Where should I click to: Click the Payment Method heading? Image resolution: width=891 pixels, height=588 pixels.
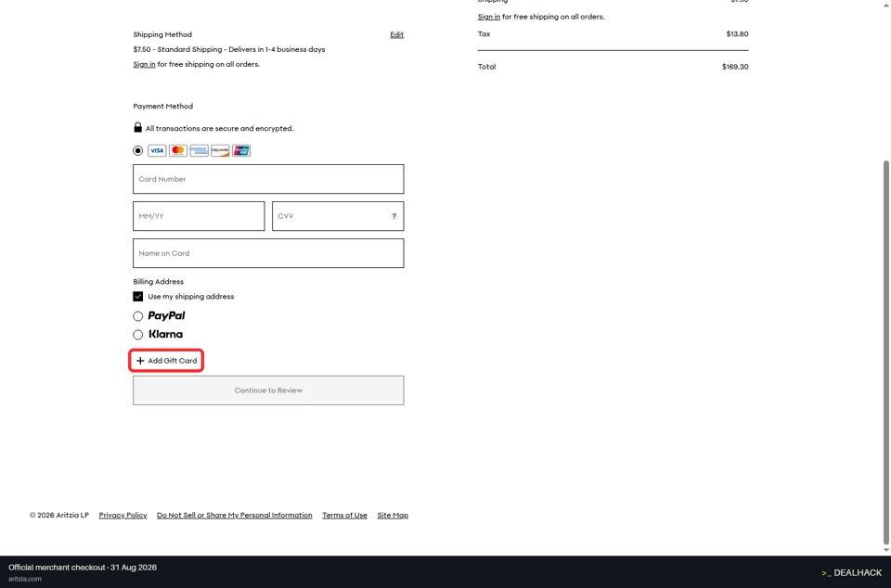coord(163,106)
